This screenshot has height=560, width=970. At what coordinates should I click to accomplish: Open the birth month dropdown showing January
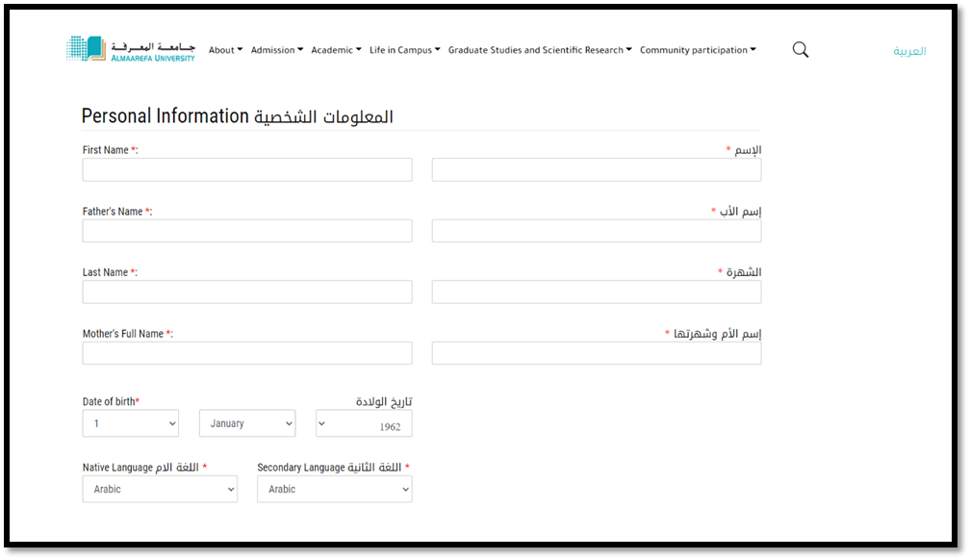(247, 423)
